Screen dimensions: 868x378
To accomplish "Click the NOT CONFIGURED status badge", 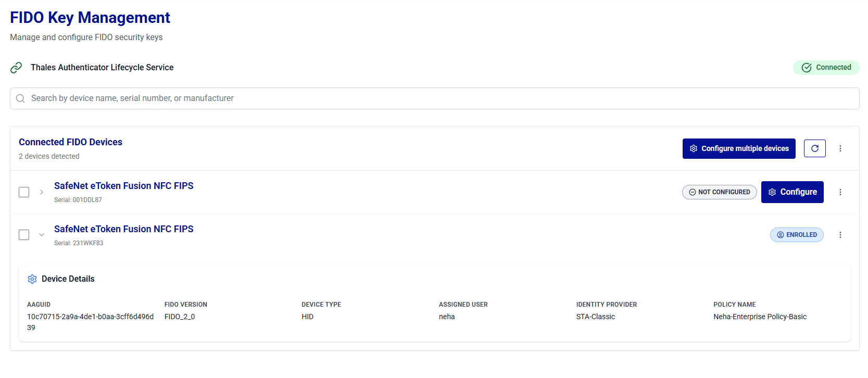I will [x=719, y=192].
